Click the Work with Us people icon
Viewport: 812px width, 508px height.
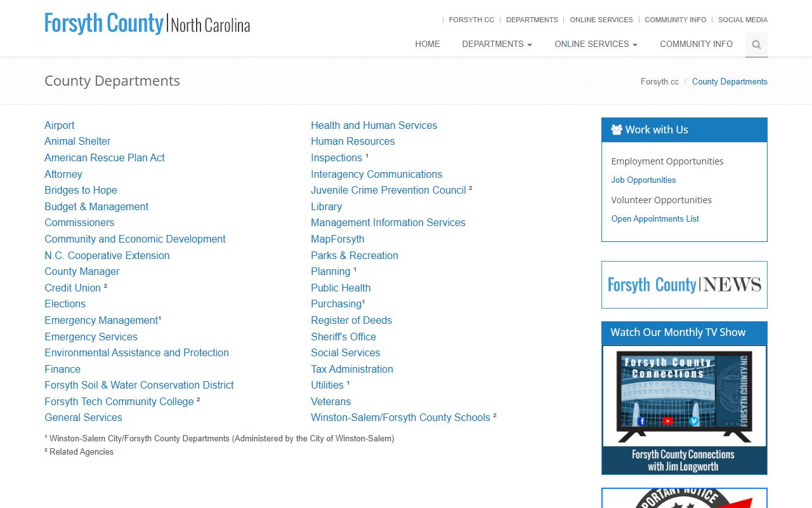(617, 130)
